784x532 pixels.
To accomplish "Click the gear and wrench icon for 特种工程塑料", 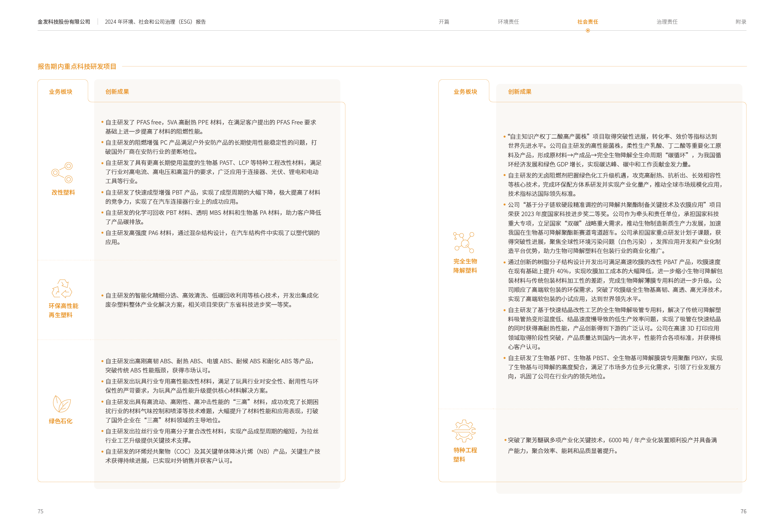I will (464, 431).
